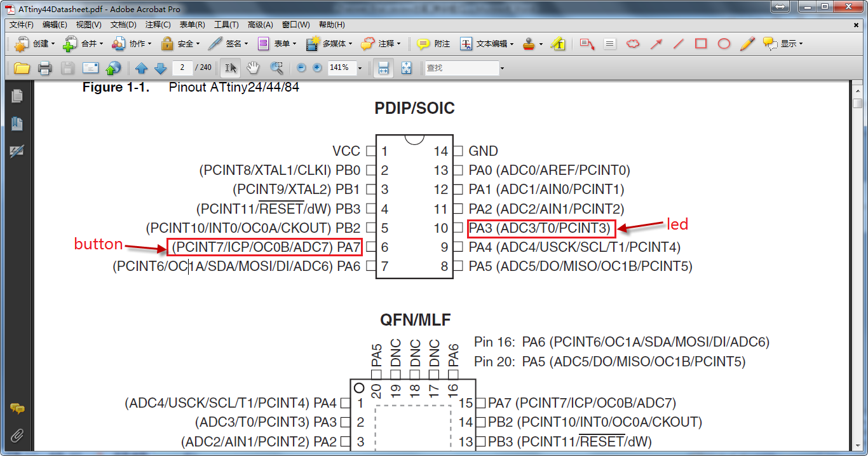Select the oval drawing tool
Screen dimensions: 868x456
pos(724,44)
